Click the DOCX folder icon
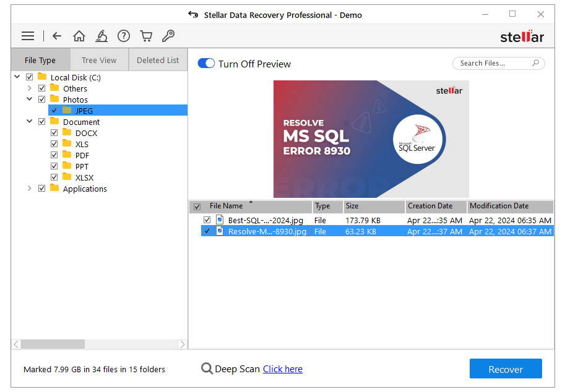Image resolution: width=565 pixels, height=392 pixels. [67, 132]
